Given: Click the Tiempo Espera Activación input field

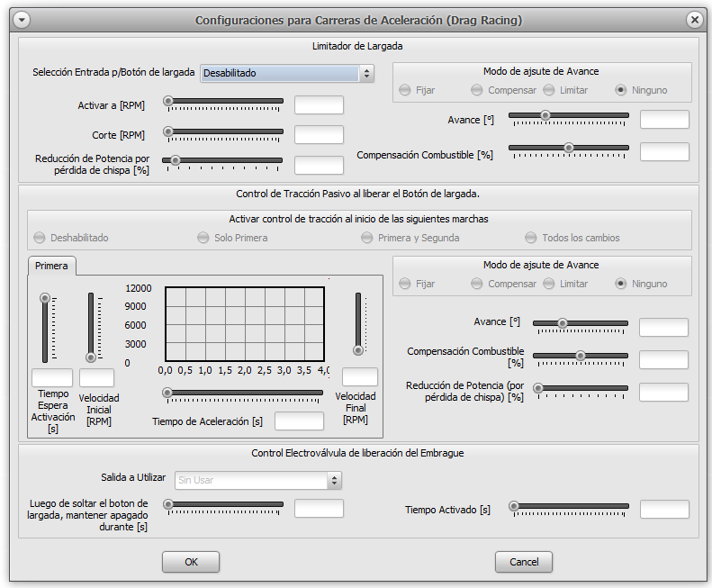Looking at the screenshot, I should [52, 377].
